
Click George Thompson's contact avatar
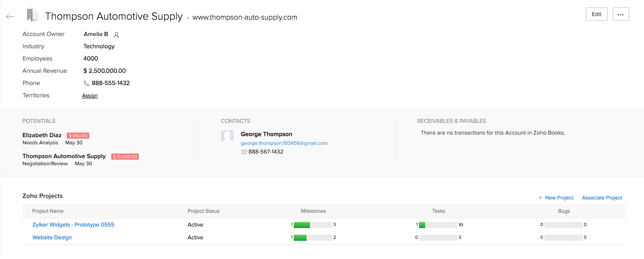(x=227, y=136)
